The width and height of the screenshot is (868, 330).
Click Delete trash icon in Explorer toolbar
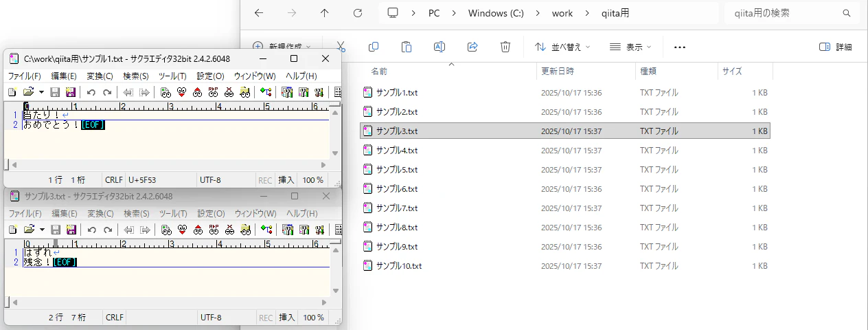coord(505,47)
